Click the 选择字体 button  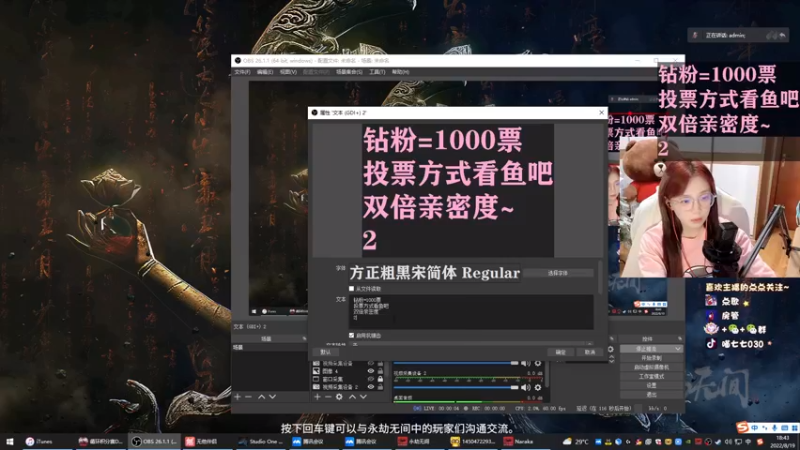pyautogui.click(x=558, y=273)
